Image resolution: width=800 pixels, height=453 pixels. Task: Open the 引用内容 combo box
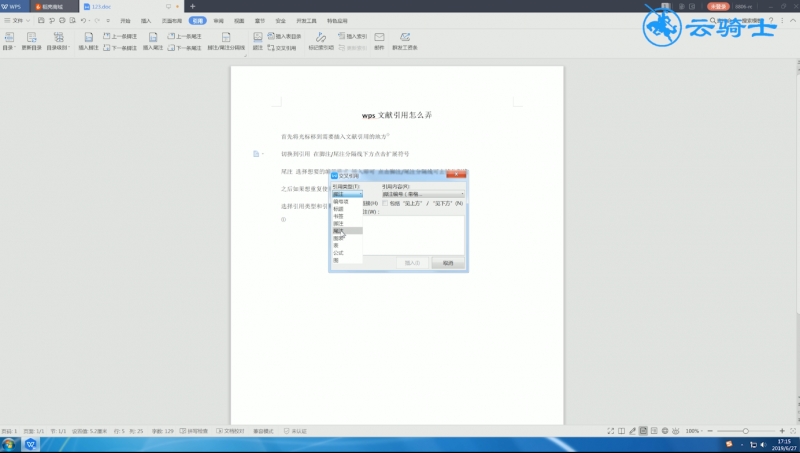point(423,194)
